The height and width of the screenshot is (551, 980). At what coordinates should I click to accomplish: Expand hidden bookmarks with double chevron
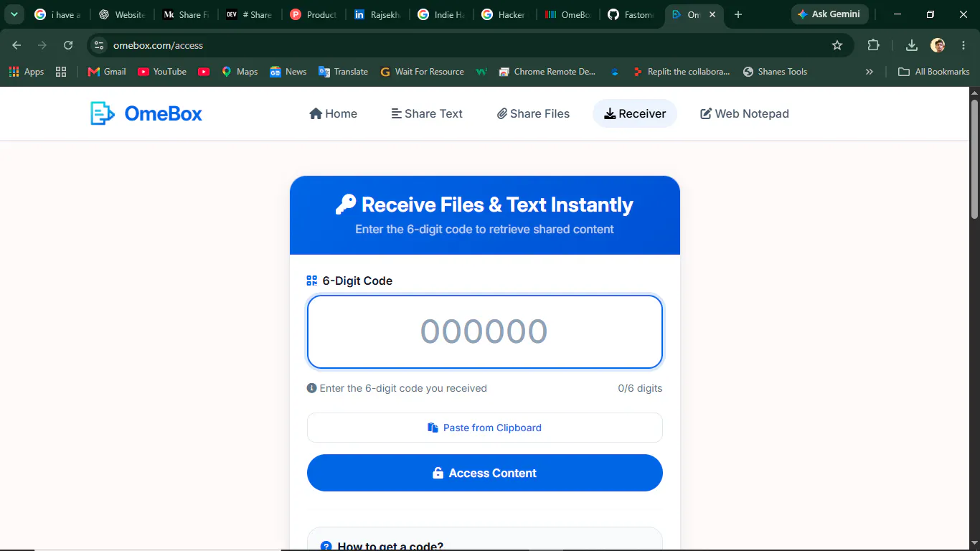point(870,72)
